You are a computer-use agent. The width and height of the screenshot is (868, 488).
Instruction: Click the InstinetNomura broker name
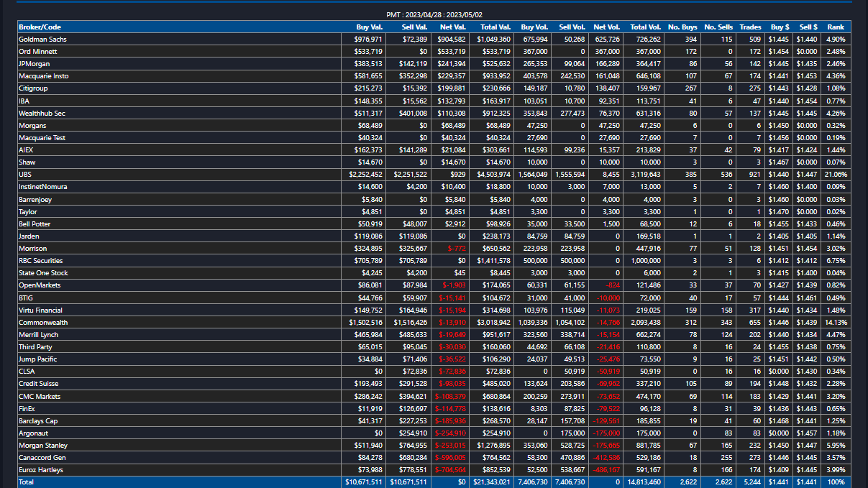(43, 187)
